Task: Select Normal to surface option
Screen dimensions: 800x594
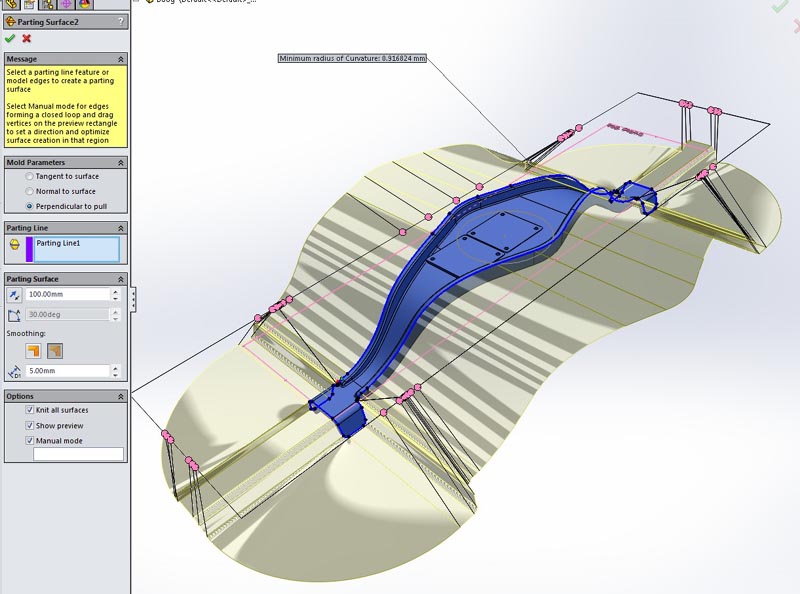Action: [x=30, y=191]
